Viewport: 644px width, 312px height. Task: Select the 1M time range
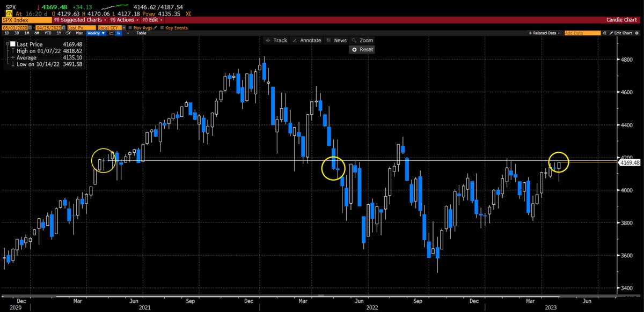click(27, 33)
